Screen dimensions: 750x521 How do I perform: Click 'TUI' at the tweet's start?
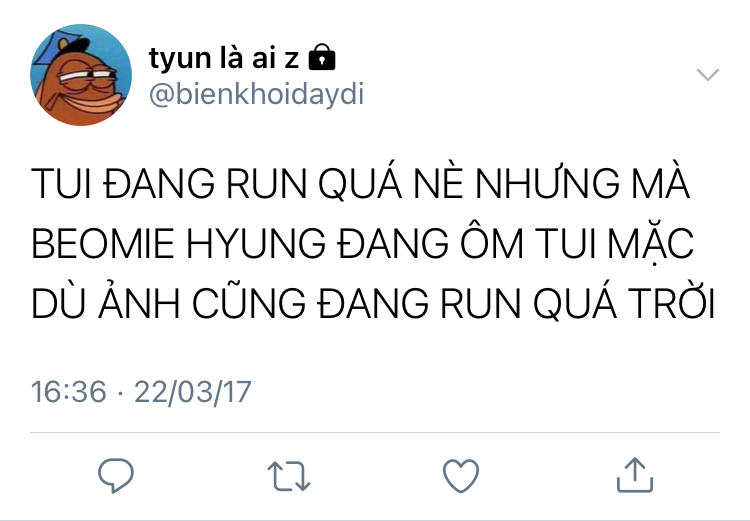tap(61, 183)
